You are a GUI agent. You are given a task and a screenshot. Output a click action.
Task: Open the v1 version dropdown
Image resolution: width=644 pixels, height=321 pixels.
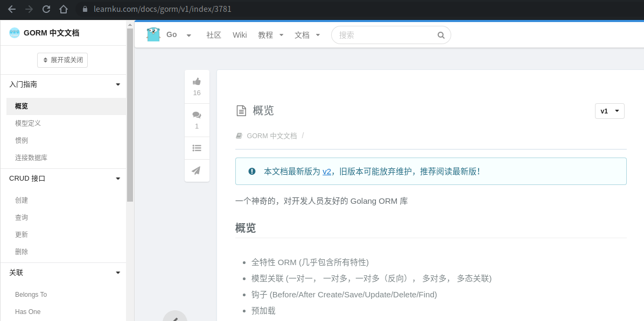[x=610, y=111]
